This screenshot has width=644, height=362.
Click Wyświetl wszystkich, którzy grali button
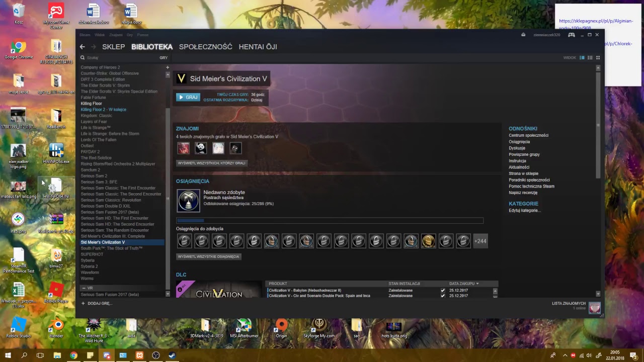(212, 163)
